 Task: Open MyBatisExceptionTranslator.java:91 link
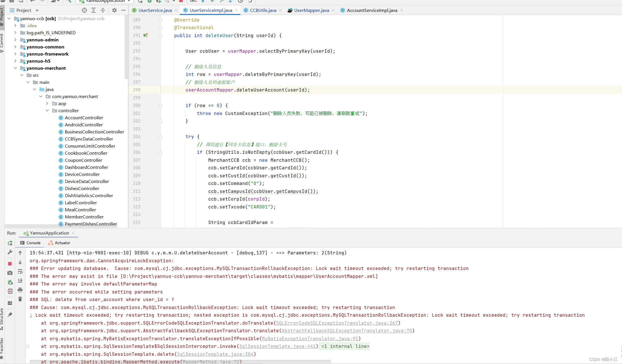(x=310, y=339)
